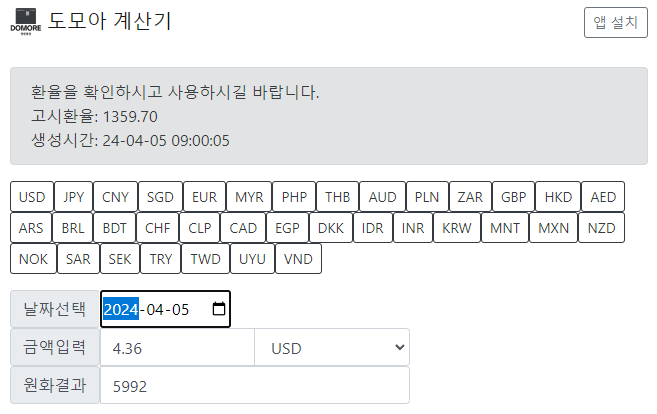Click the month part of the date field

tap(155, 310)
